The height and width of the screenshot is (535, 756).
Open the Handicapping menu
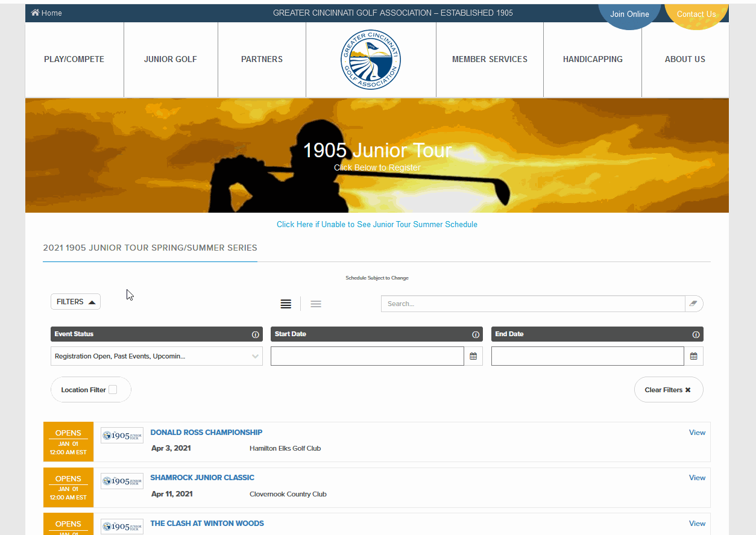[x=593, y=59]
